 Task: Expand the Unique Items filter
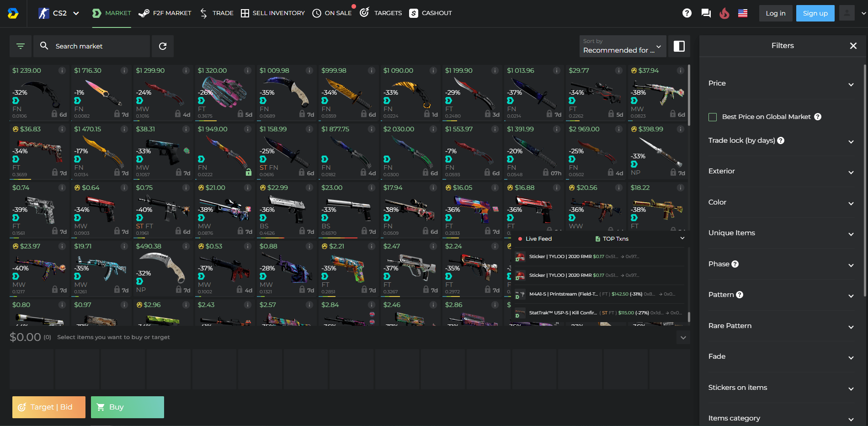click(782, 233)
